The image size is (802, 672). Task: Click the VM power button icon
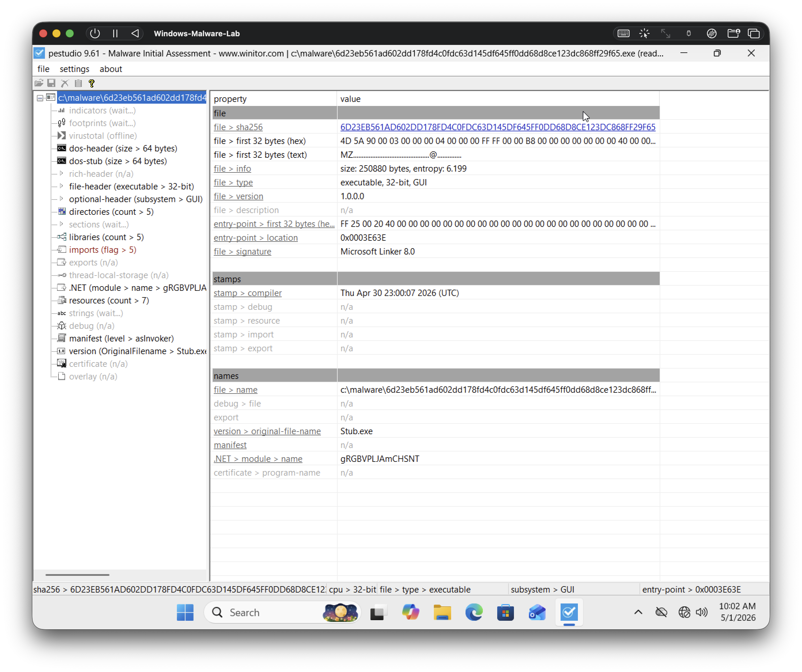(x=95, y=34)
